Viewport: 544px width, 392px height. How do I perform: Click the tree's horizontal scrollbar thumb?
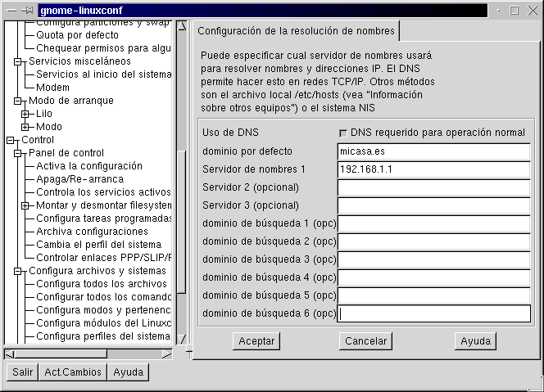tap(61, 354)
